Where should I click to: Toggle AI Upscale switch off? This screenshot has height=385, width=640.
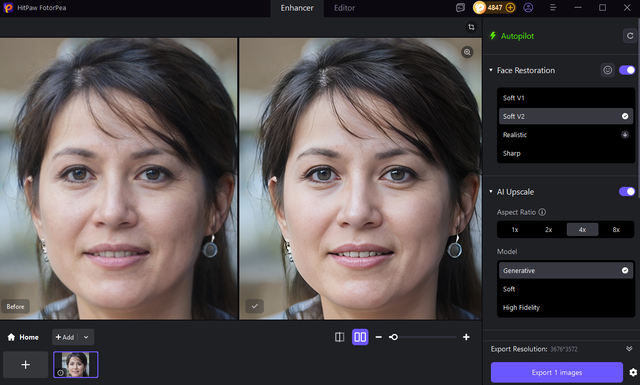[x=627, y=191]
